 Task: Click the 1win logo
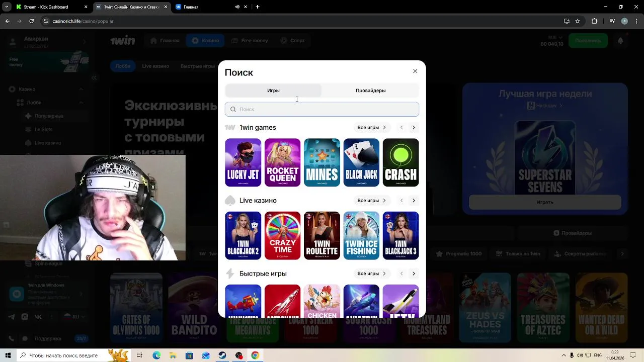click(123, 40)
